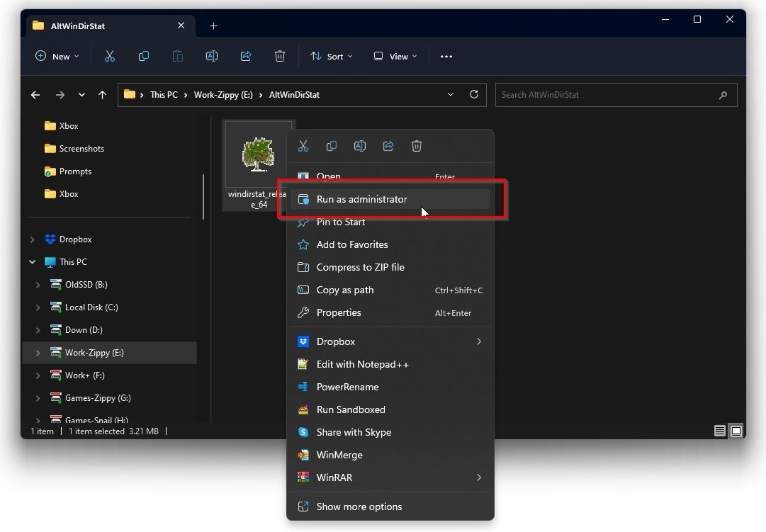Refresh the current folder view
Viewport: 766px width, 532px height.
(x=474, y=95)
